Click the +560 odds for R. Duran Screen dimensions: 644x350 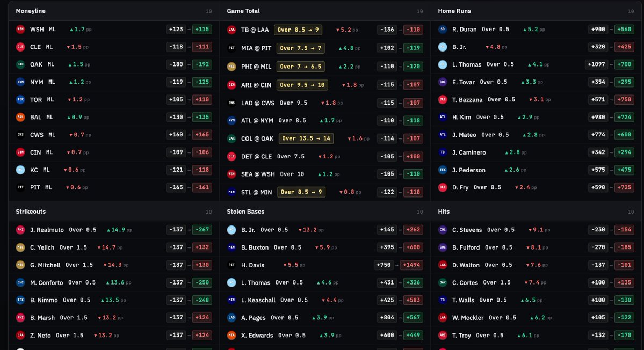[x=624, y=29]
